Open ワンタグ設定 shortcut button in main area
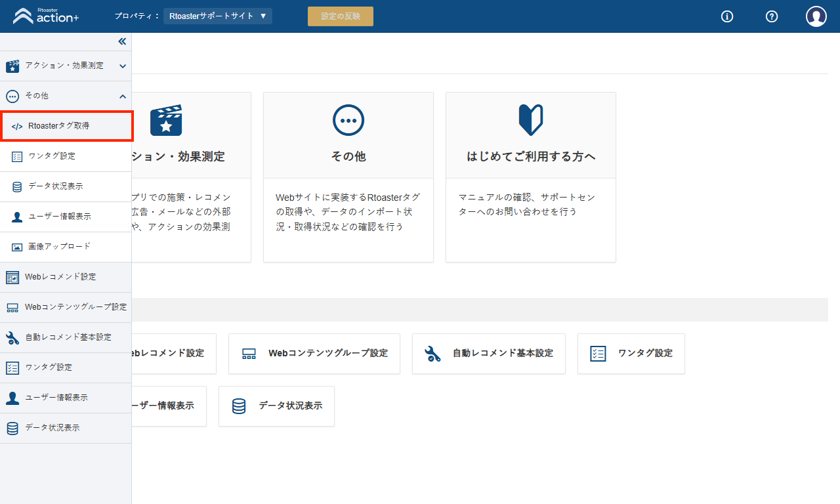Screen dimensions: 840x504 pos(631,354)
